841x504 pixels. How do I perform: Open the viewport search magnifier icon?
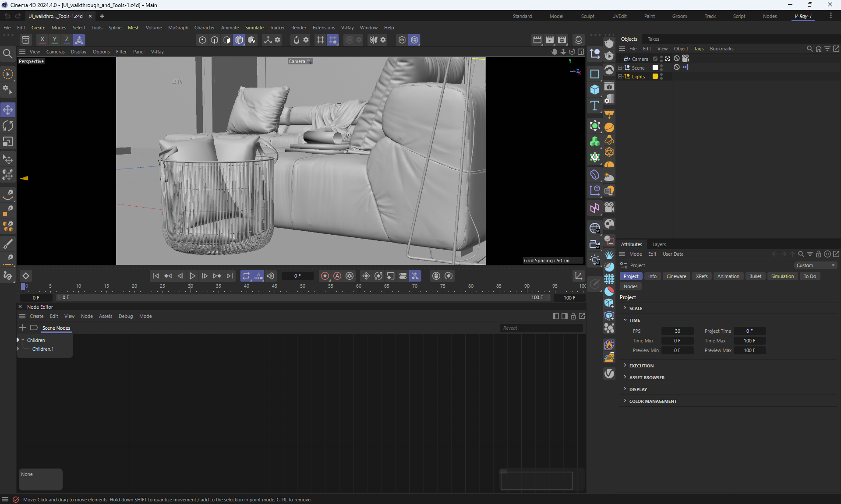7,54
